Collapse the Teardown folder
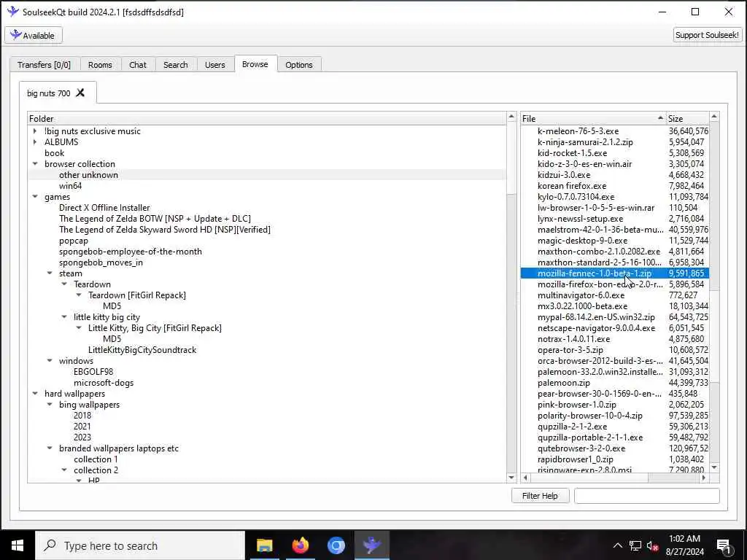 64,284
